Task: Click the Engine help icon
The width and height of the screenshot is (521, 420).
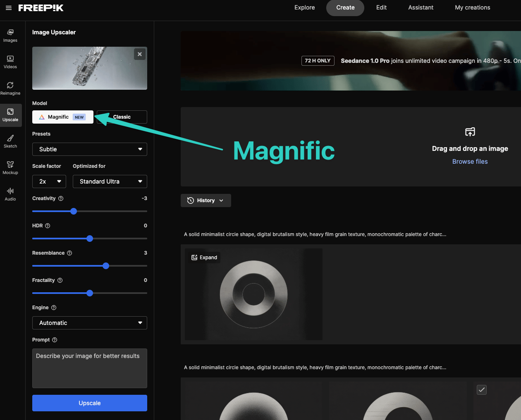Action: [54, 308]
